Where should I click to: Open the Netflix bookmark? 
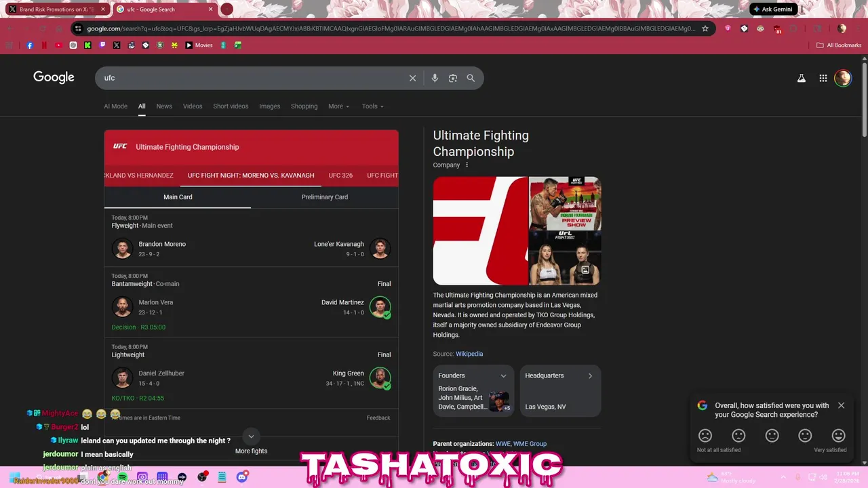pos(44,45)
